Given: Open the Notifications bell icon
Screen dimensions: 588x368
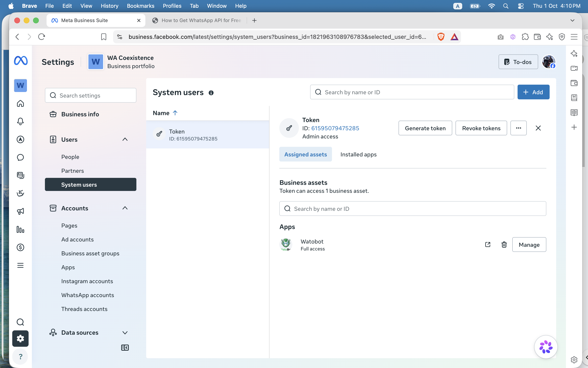Looking at the screenshot, I should 20,121.
